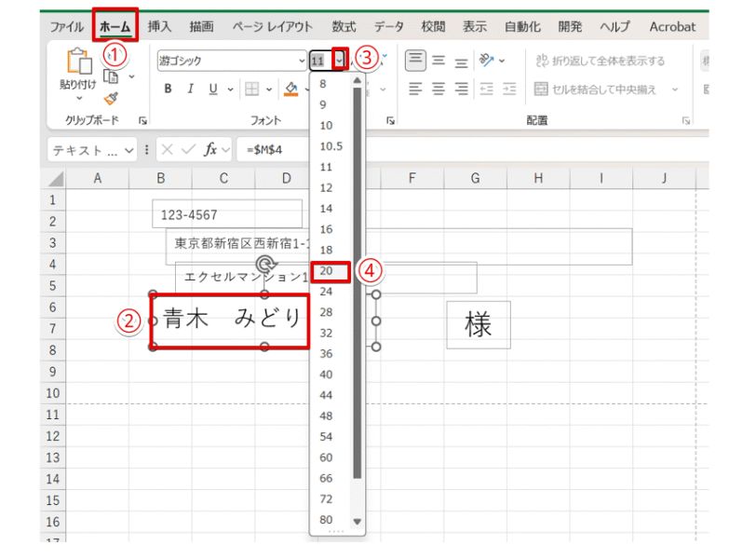Image resolution: width=756 pixels, height=559 pixels.
Task: Toggle Bold formatting
Action: (x=169, y=89)
